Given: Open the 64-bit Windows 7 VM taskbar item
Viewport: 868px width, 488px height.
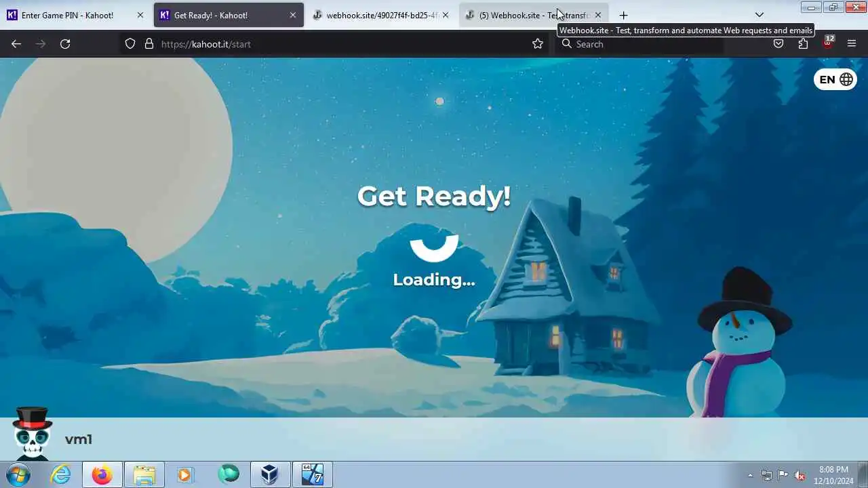Looking at the screenshot, I should pyautogui.click(x=312, y=474).
